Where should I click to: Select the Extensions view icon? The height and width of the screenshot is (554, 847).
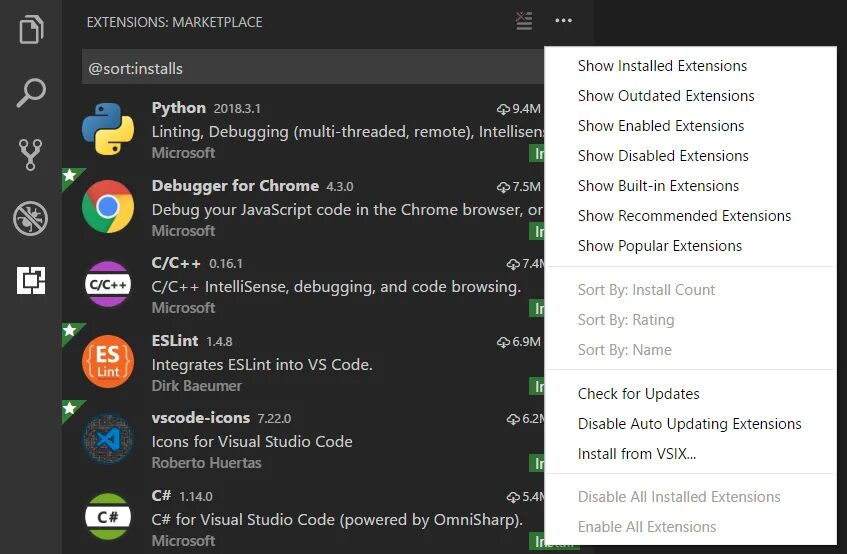(x=32, y=282)
